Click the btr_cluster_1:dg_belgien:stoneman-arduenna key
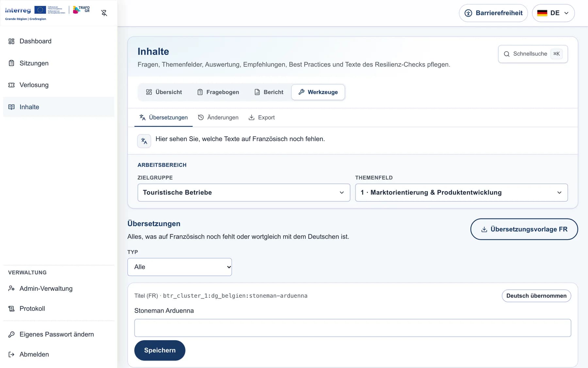 coord(235,296)
